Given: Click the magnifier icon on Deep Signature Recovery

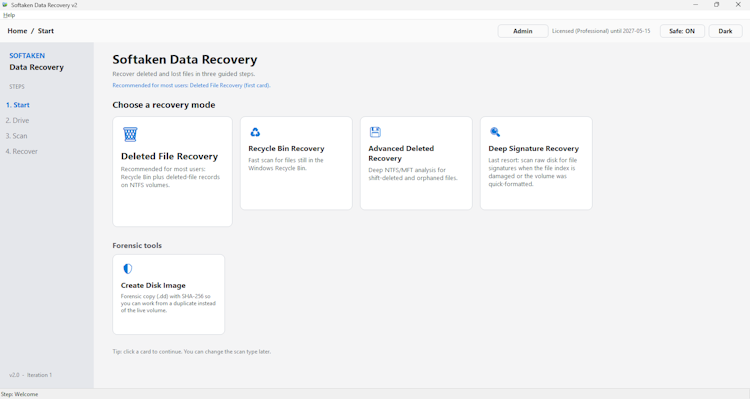Looking at the screenshot, I should [495, 132].
